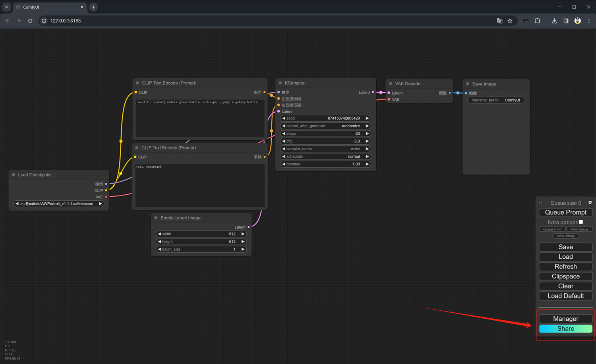596x364 pixels.
Task: Bookmark this page with the star icon
Action: [x=510, y=21]
